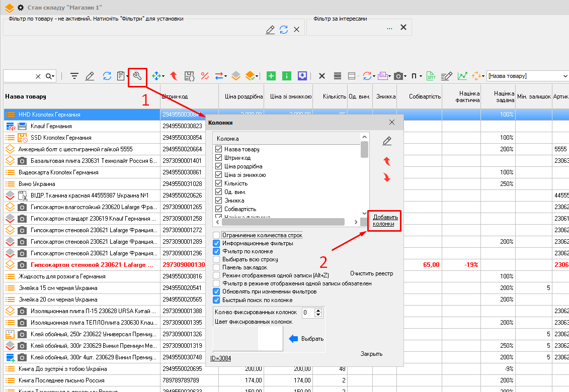Click the blue refresh icon in toolbar
569x392 pixels.
tap(107, 76)
